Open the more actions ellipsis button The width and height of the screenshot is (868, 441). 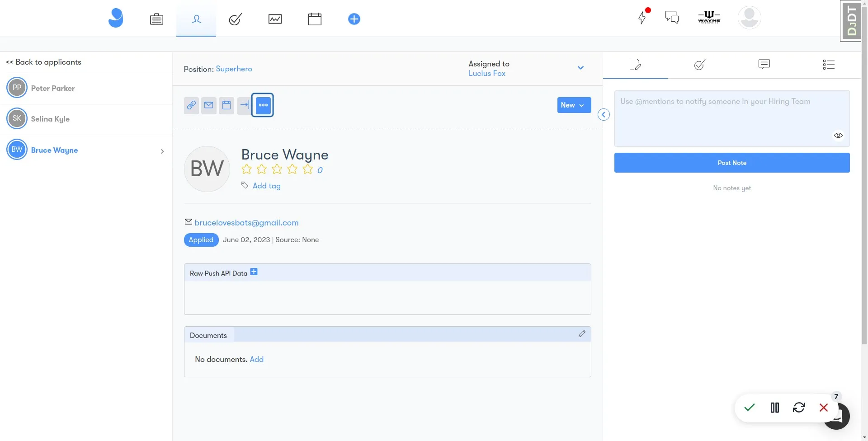point(263,105)
